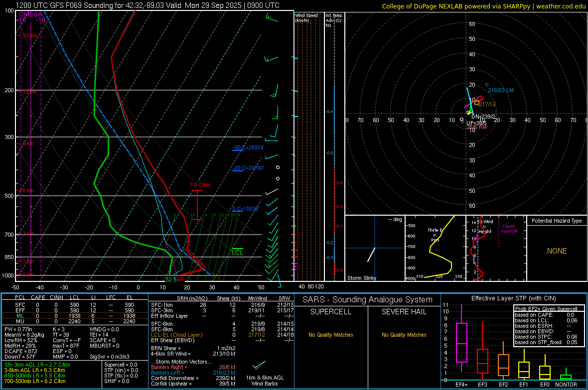This screenshot has height=390, width=588.
Task: Click the purple Classic Supercell label
Action: coord(509,229)
